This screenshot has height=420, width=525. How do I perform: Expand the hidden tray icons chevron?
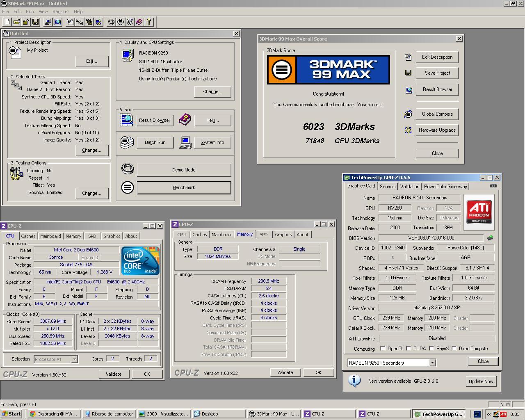(489, 414)
